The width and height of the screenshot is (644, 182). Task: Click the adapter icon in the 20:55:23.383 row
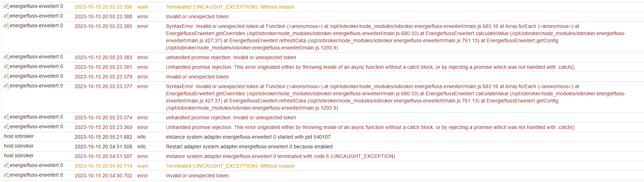6,57
